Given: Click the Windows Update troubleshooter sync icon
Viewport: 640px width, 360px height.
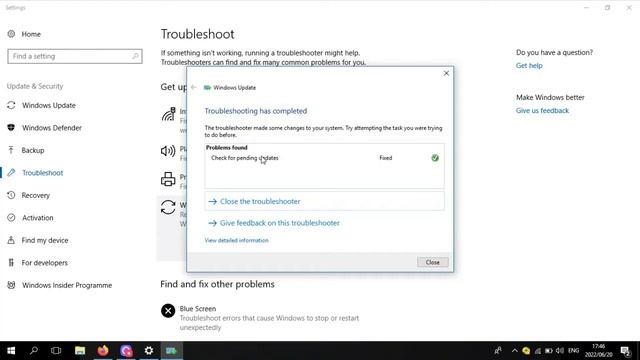Looking at the screenshot, I should click(168, 207).
